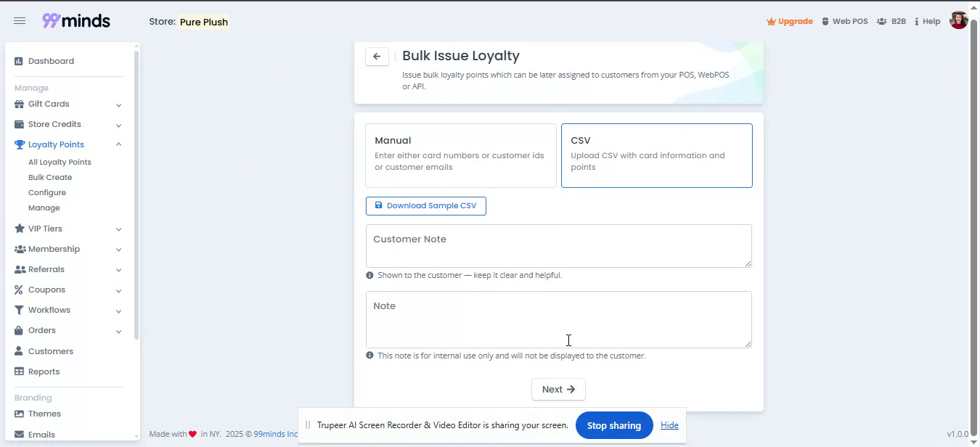Viewport: 980px width, 447px height.
Task: Expand the Gift Cards menu chevron
Action: [x=118, y=105]
